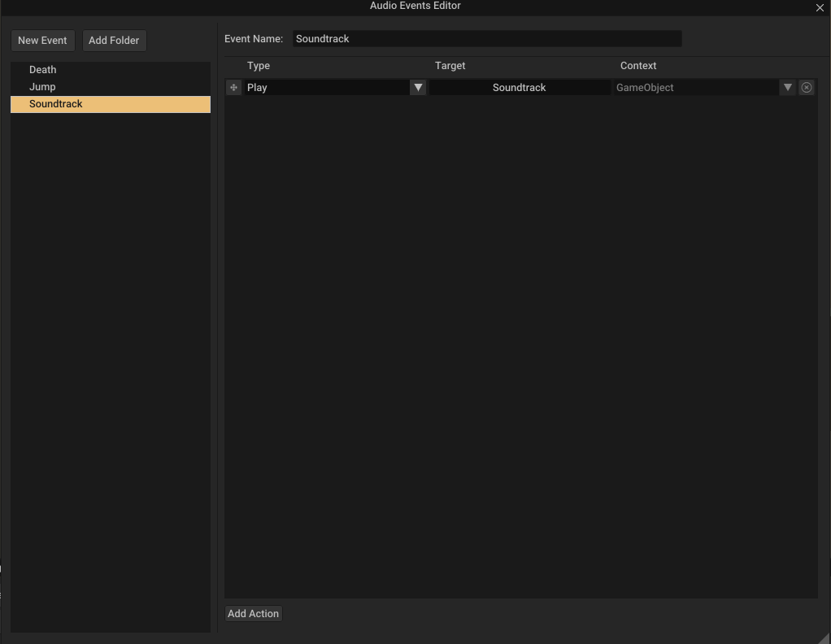Click the resize grip in the bottom-right corner

[825, 638]
